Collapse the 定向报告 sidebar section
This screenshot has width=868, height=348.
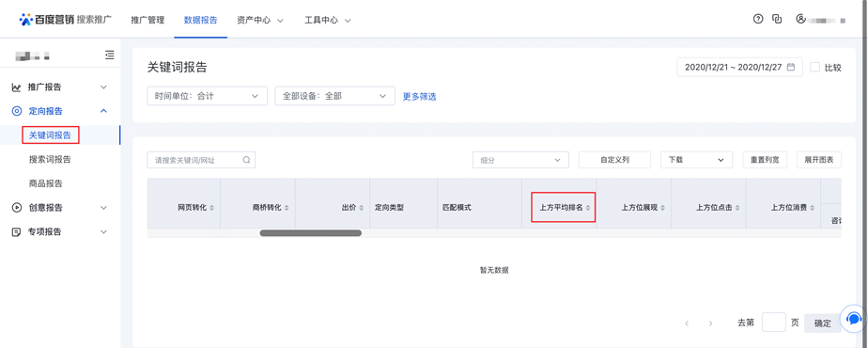click(x=103, y=111)
